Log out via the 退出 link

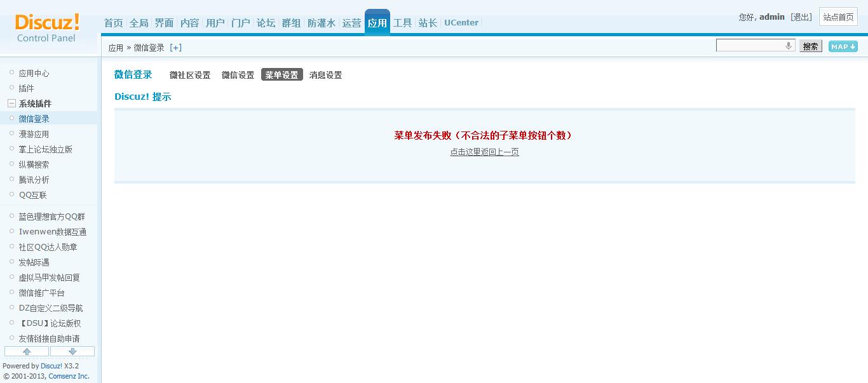[801, 17]
